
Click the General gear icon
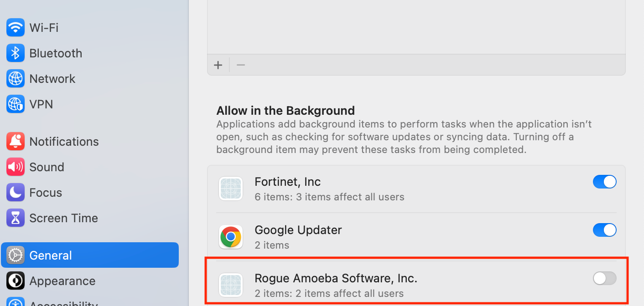point(16,255)
